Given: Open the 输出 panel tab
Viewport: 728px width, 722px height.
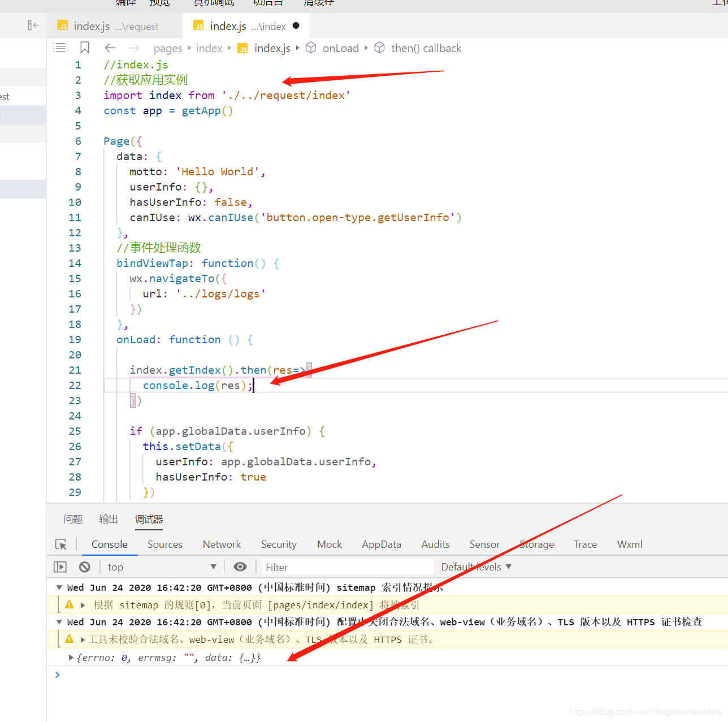Looking at the screenshot, I should (109, 519).
